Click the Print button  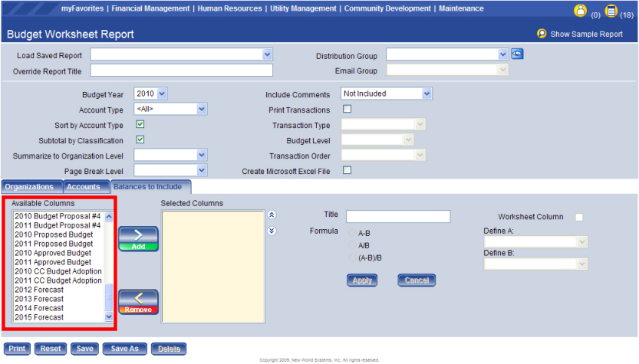click(17, 349)
